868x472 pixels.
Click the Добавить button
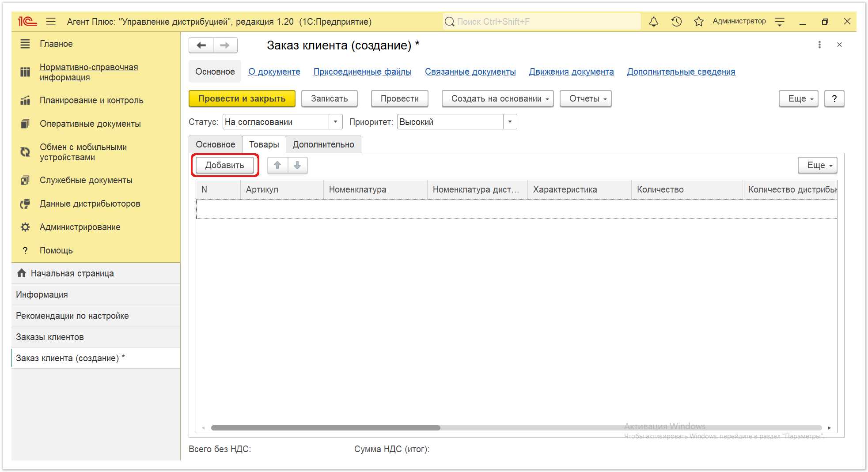224,165
